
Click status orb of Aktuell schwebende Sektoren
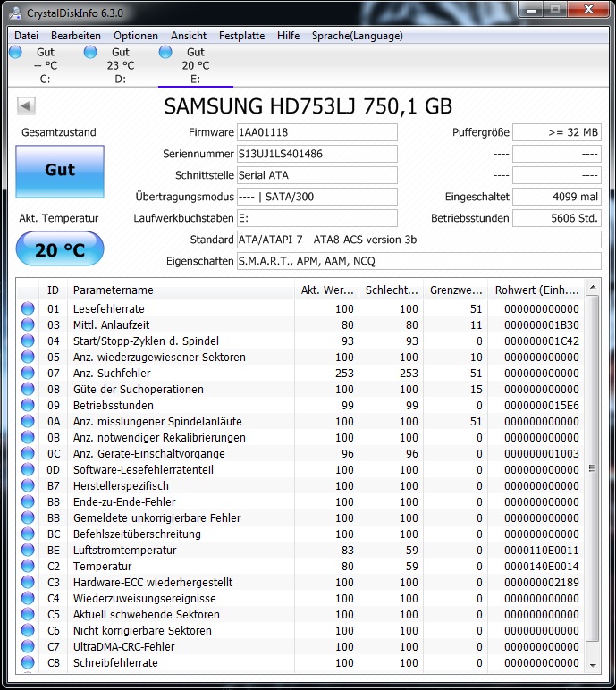point(28,614)
